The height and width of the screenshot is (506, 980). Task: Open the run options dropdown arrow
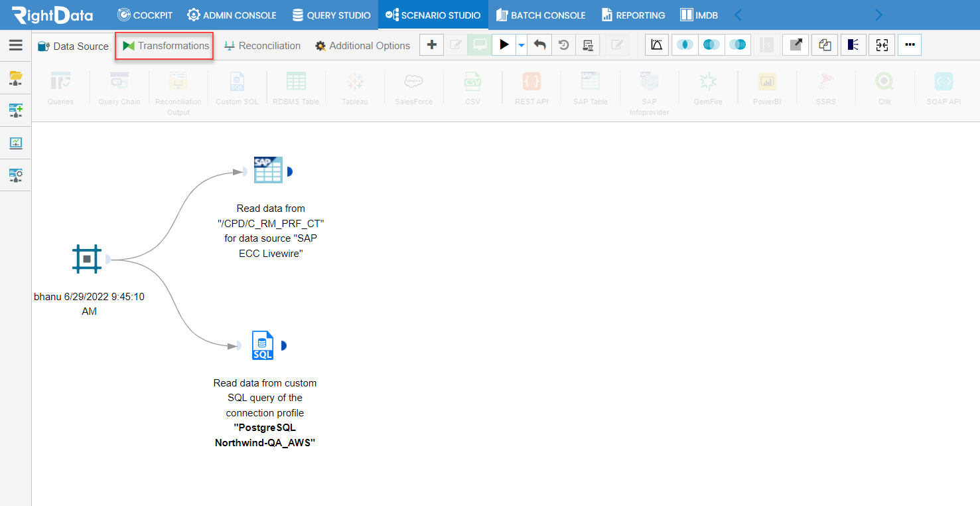coord(522,45)
